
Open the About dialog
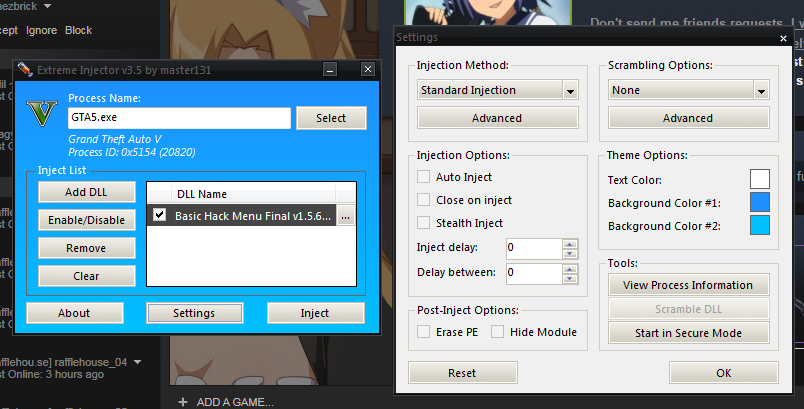point(75,313)
